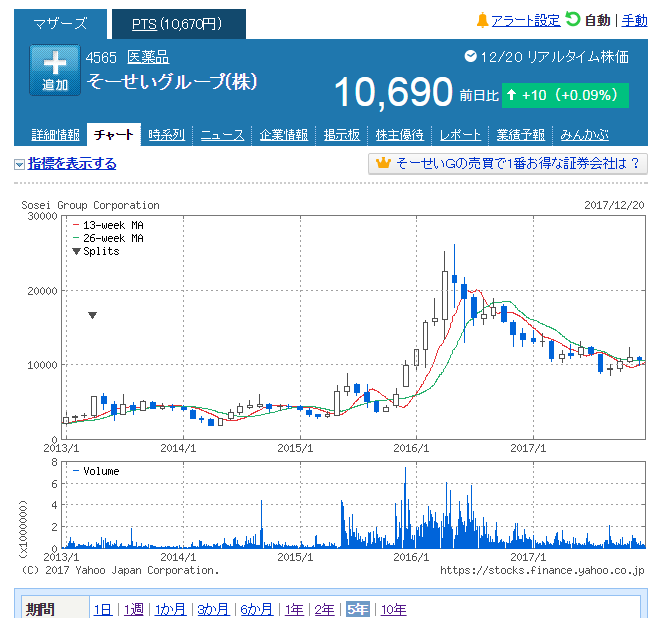Set chart period to 6か月

click(257, 610)
